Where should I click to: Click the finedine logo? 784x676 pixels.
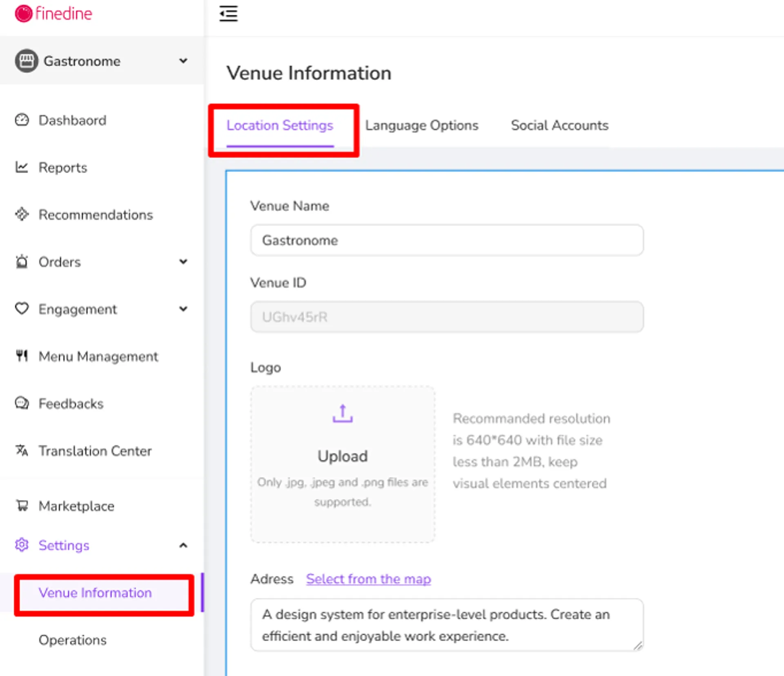coord(53,13)
